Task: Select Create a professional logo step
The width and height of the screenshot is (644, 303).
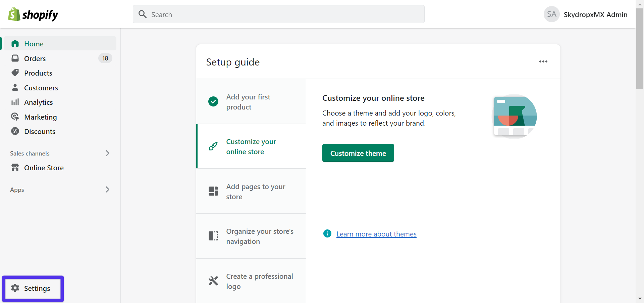Action: tap(251, 281)
